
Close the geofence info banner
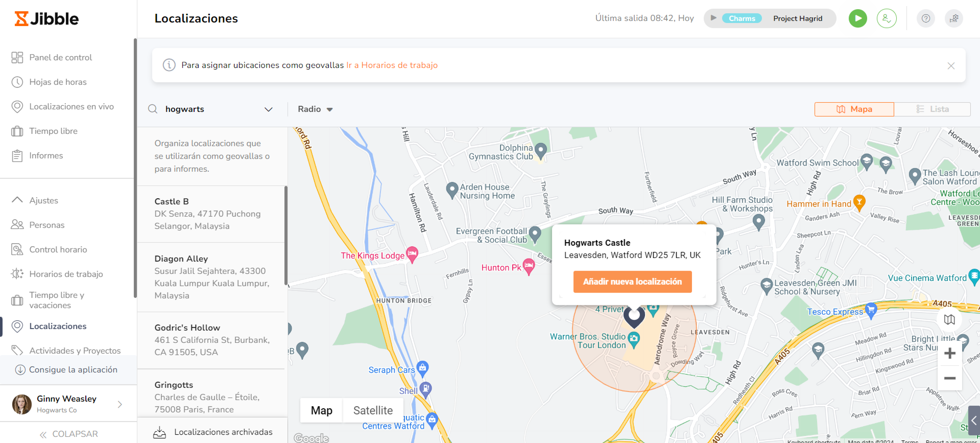(951, 65)
